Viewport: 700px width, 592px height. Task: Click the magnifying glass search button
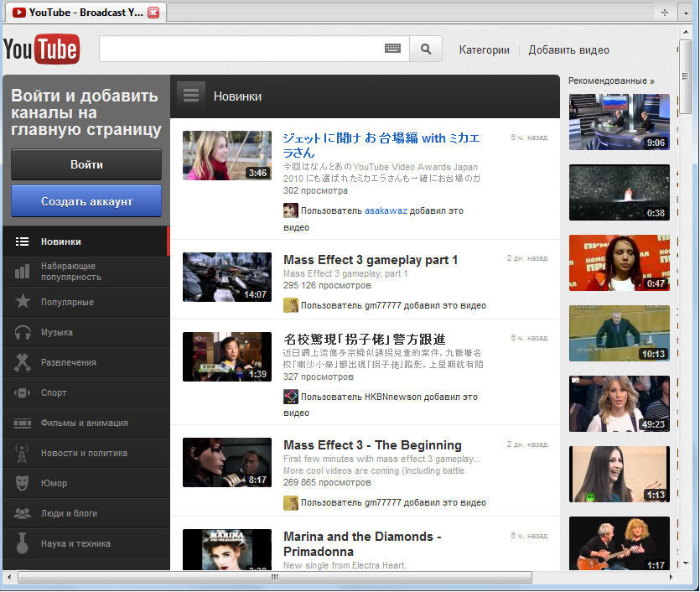[x=426, y=49]
